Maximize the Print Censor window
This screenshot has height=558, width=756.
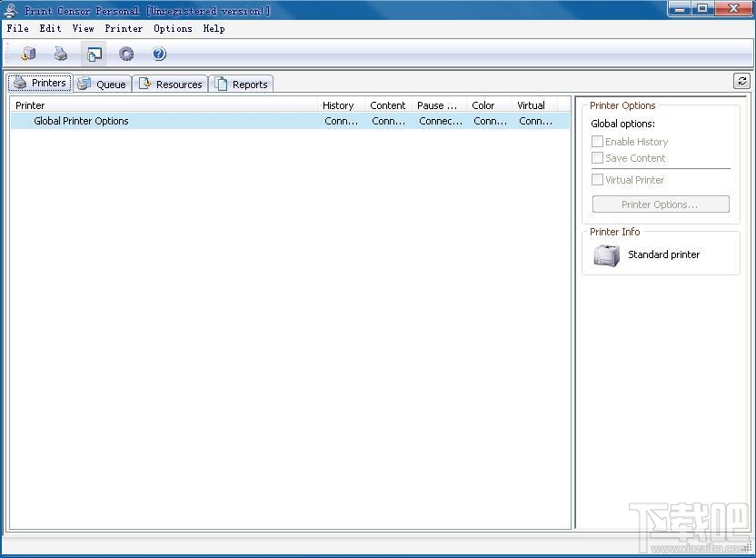click(703, 9)
